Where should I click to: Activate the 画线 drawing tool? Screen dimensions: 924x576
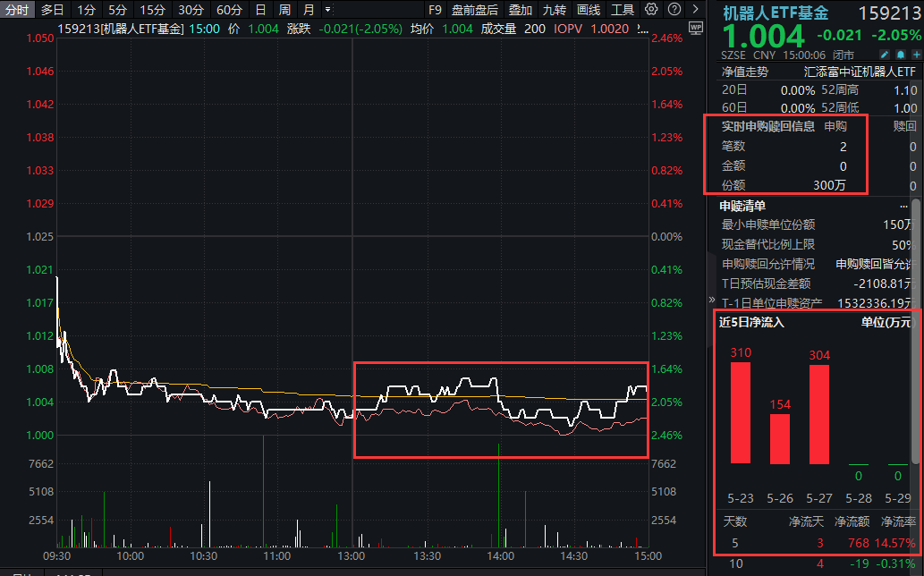point(591,9)
